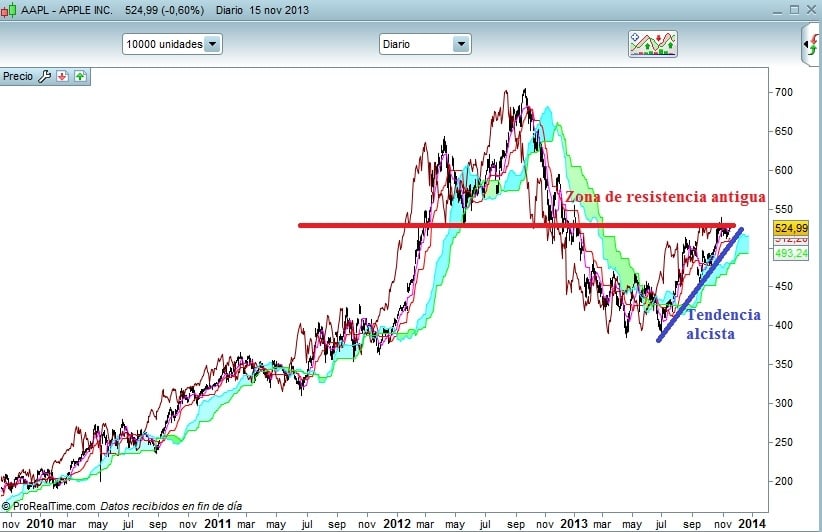Click the 'AAPL - APPLE INC.' title text
The image size is (822, 532).
pos(67,10)
